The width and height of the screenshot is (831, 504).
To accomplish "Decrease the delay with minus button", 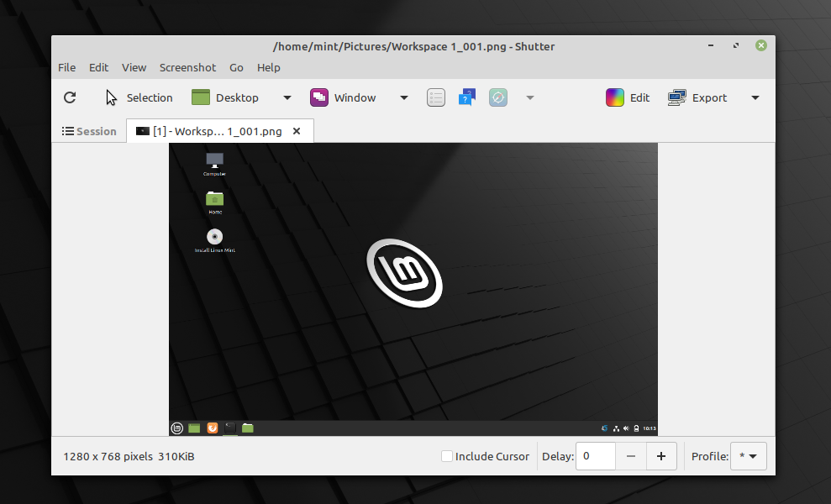I will pyautogui.click(x=631, y=456).
